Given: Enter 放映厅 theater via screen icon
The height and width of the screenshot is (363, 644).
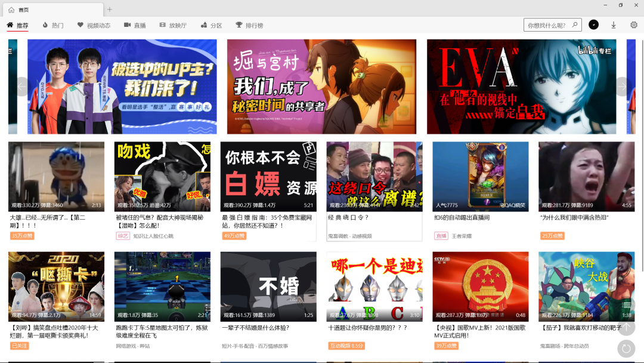Looking at the screenshot, I should 162,25.
